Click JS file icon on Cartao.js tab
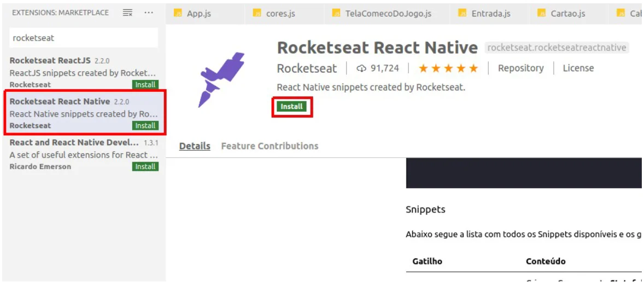The height and width of the screenshot is (282, 644). point(541,13)
